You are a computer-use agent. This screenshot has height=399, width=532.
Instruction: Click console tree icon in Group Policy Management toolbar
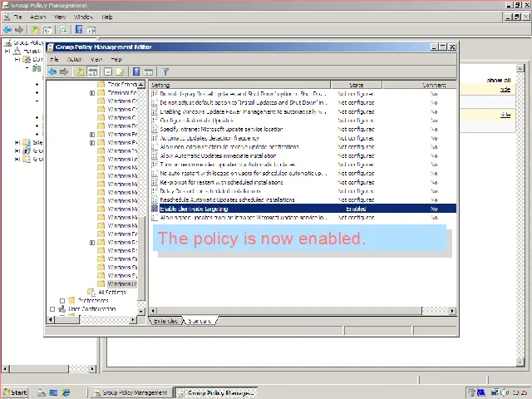click(47, 30)
